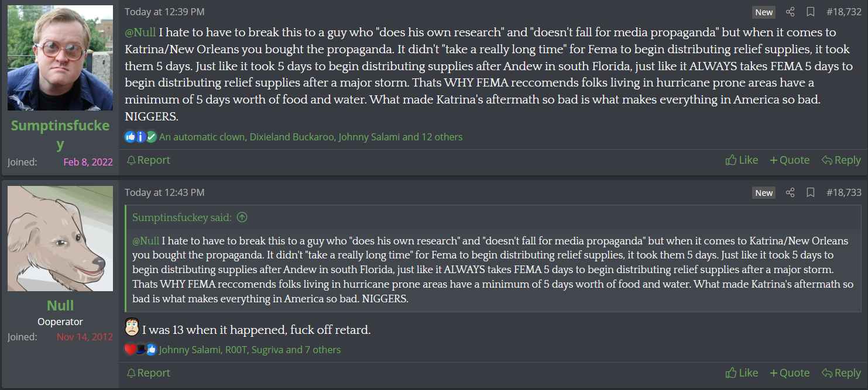Click the share icon on post #18,733
868x390 pixels.
790,192
